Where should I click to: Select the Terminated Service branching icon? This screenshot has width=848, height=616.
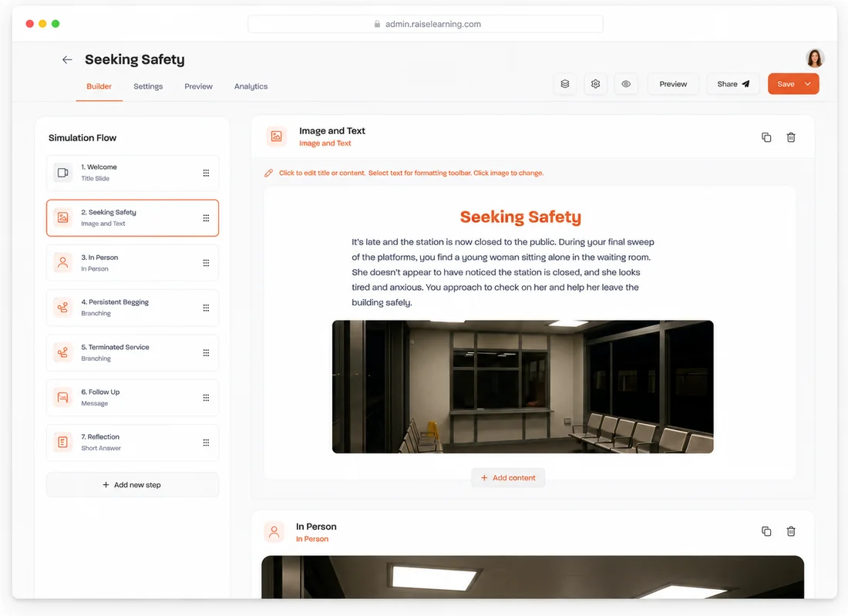(62, 352)
